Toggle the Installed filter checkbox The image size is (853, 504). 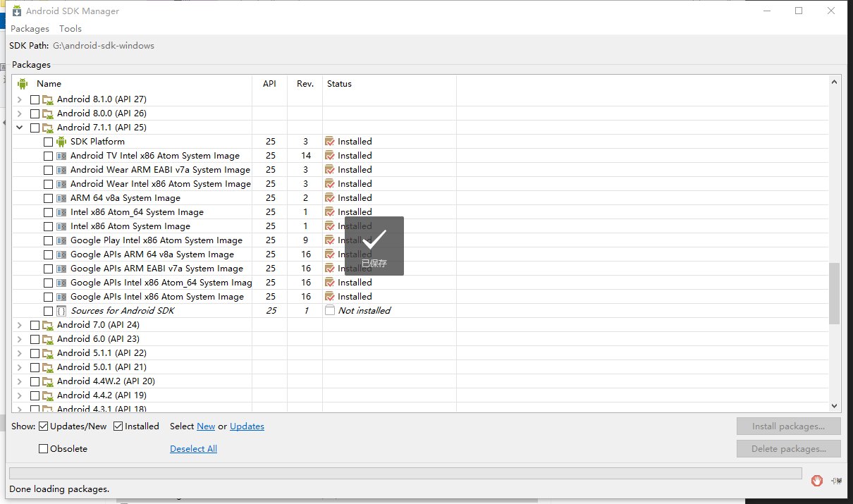(x=118, y=426)
